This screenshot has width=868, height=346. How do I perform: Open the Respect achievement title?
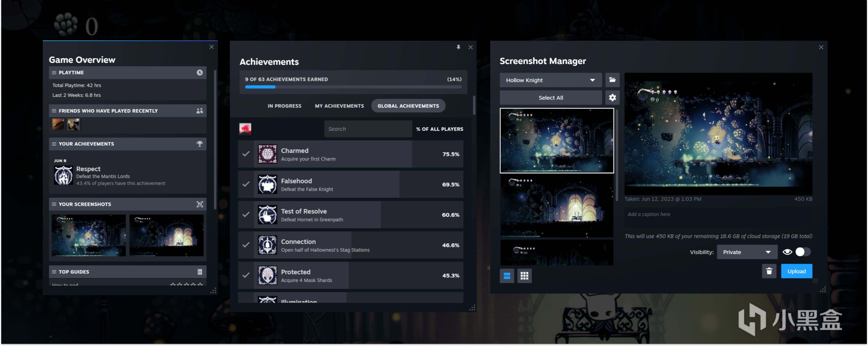click(88, 169)
